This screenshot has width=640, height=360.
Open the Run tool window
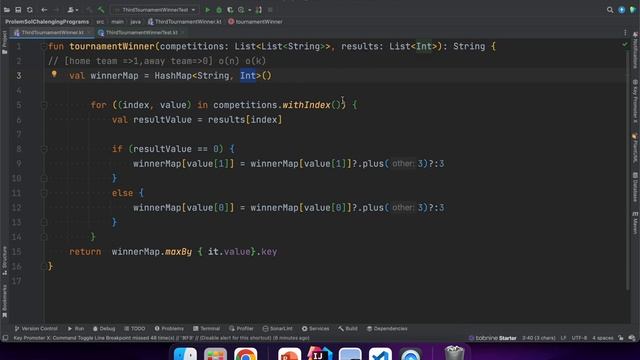click(76, 329)
